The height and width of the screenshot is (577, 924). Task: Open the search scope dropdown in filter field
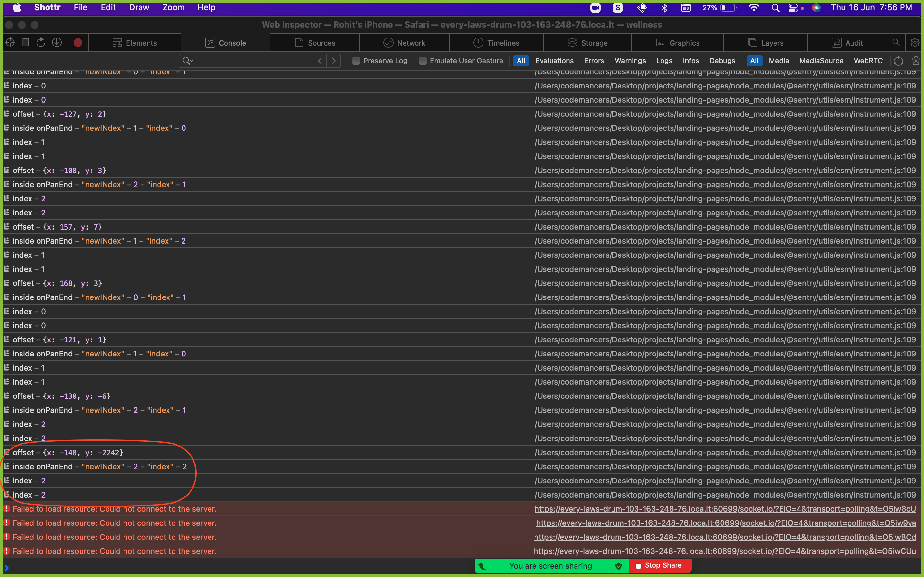(x=188, y=61)
